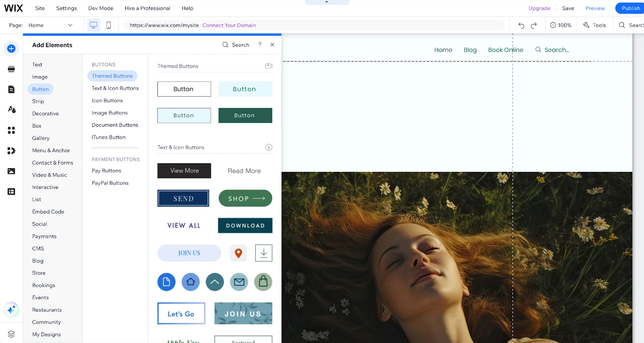The image size is (644, 343).
Task: Open the Help menu
Action: [187, 8]
